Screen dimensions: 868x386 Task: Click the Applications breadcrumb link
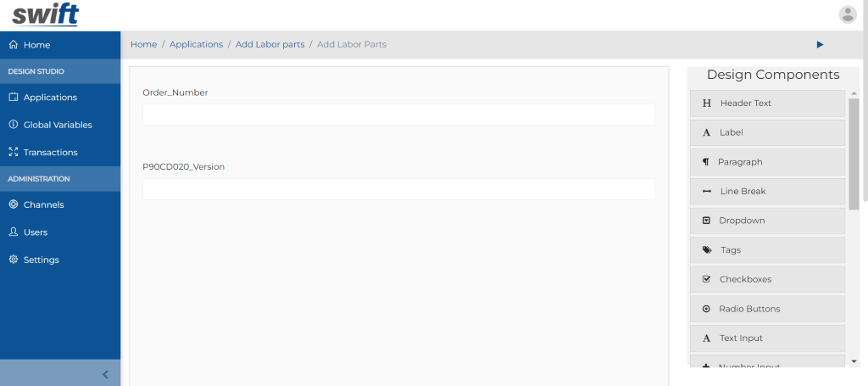(196, 44)
